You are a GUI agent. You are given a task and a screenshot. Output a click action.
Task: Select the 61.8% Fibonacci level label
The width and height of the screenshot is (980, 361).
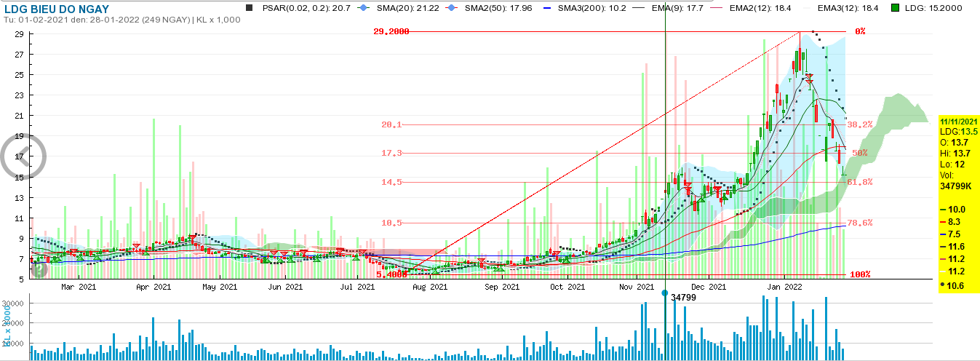coord(861,182)
